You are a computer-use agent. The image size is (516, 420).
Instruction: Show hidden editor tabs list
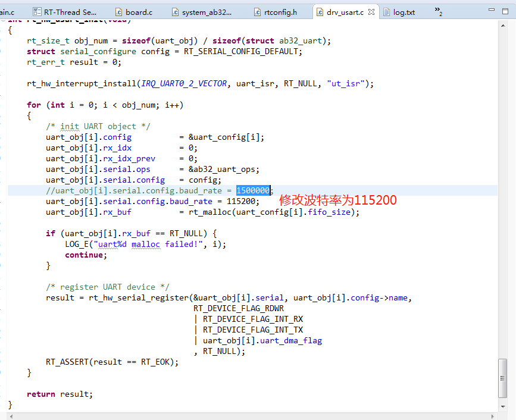coord(439,11)
